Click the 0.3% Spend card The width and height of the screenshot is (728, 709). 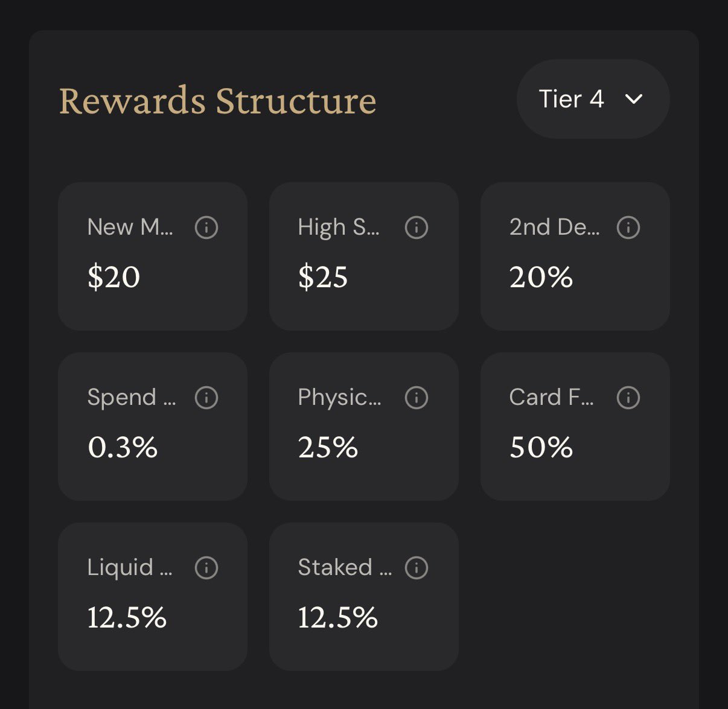[x=153, y=427]
